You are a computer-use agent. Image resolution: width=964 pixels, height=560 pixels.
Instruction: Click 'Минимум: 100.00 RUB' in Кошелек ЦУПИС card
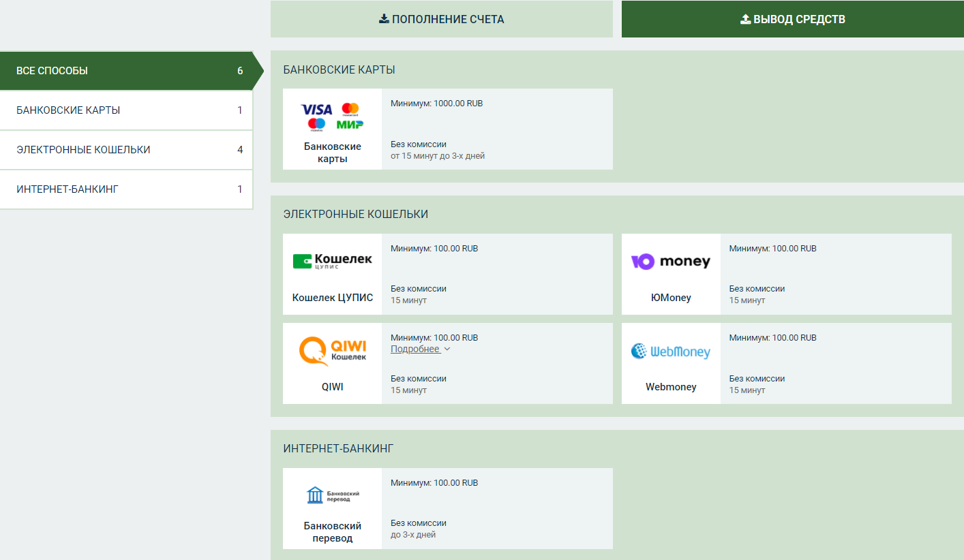point(434,249)
